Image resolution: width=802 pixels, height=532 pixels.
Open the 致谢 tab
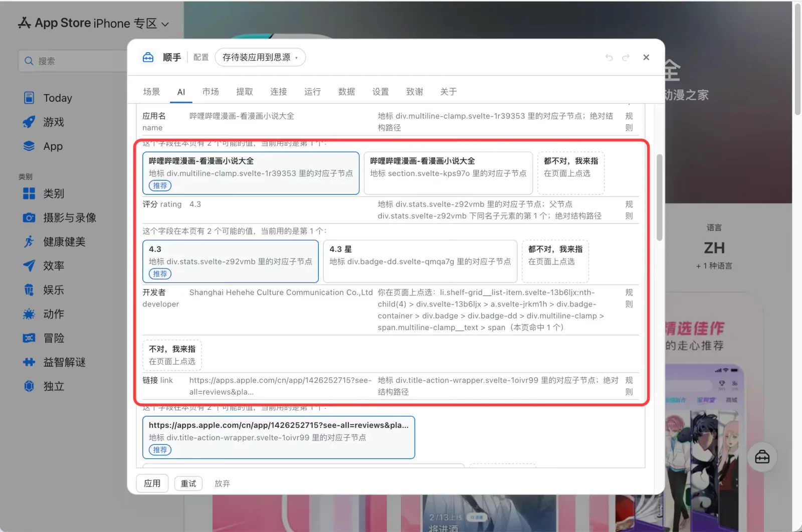tap(415, 92)
